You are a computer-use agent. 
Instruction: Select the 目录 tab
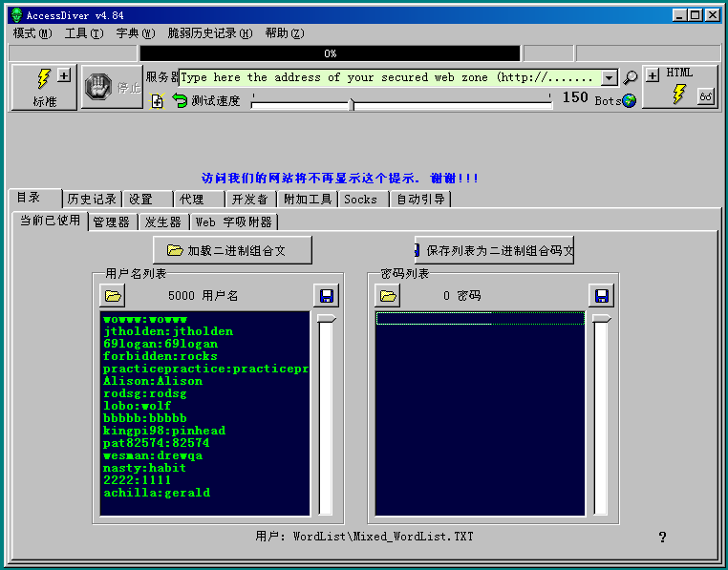pyautogui.click(x=34, y=198)
